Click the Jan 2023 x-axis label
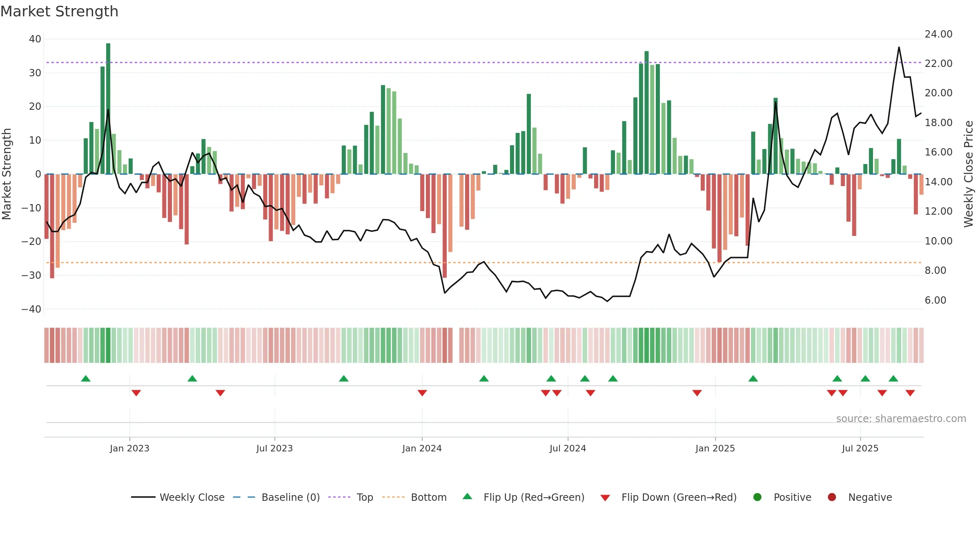This screenshot has width=980, height=551. 129,448
